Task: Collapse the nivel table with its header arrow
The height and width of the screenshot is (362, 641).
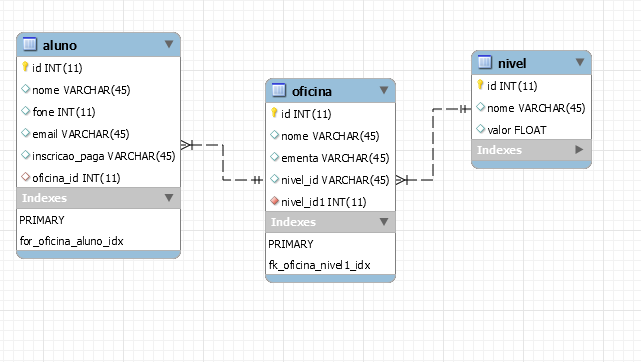Action: pyautogui.click(x=579, y=62)
